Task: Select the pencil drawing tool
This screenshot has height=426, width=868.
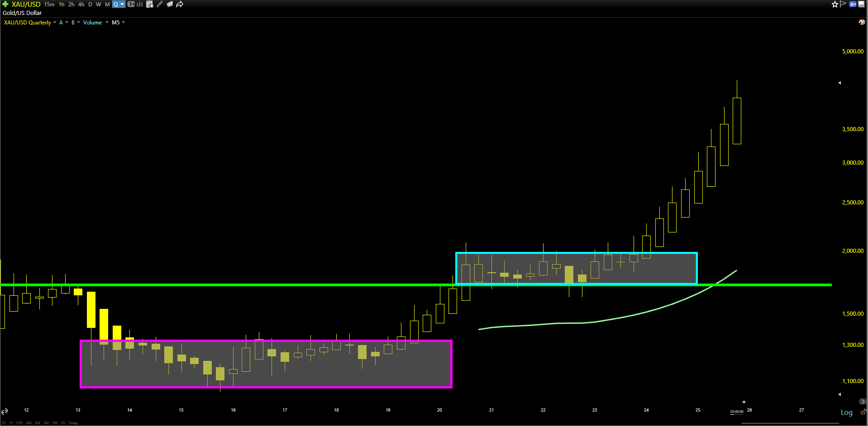Action: click(x=160, y=4)
